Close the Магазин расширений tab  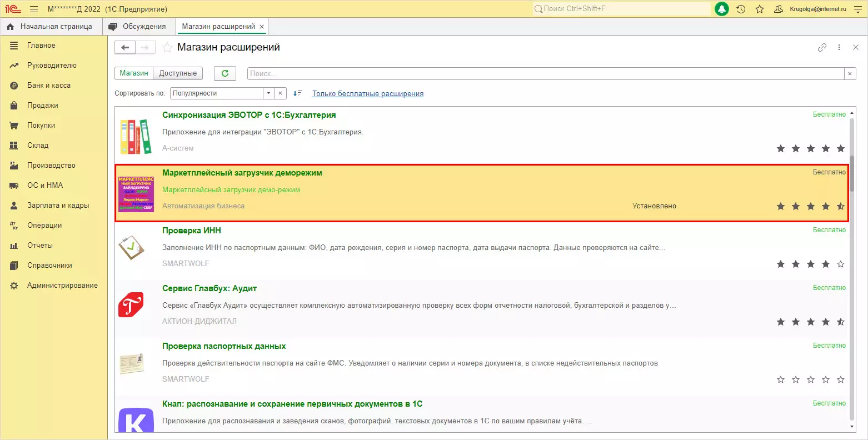click(x=262, y=27)
